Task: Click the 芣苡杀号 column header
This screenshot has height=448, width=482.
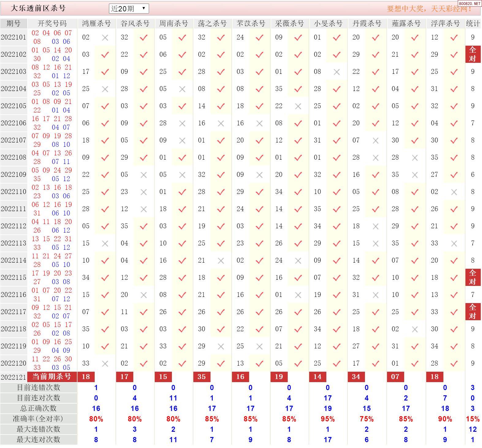Action: [x=251, y=23]
